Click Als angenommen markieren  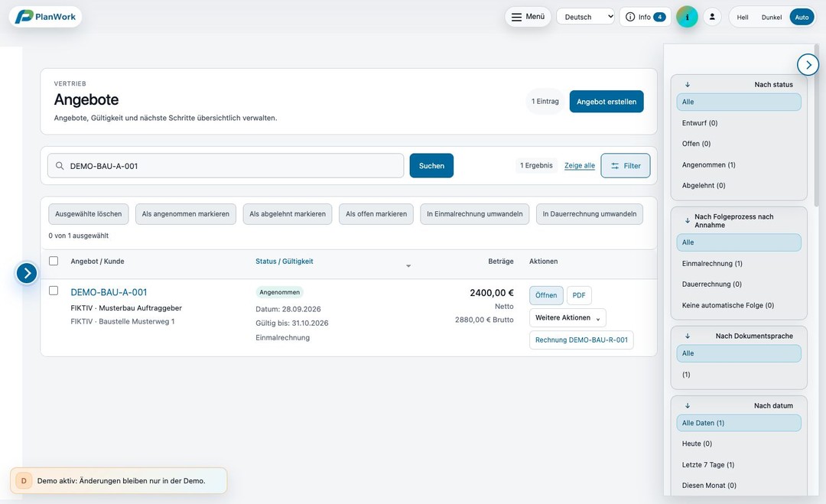pyautogui.click(x=185, y=214)
